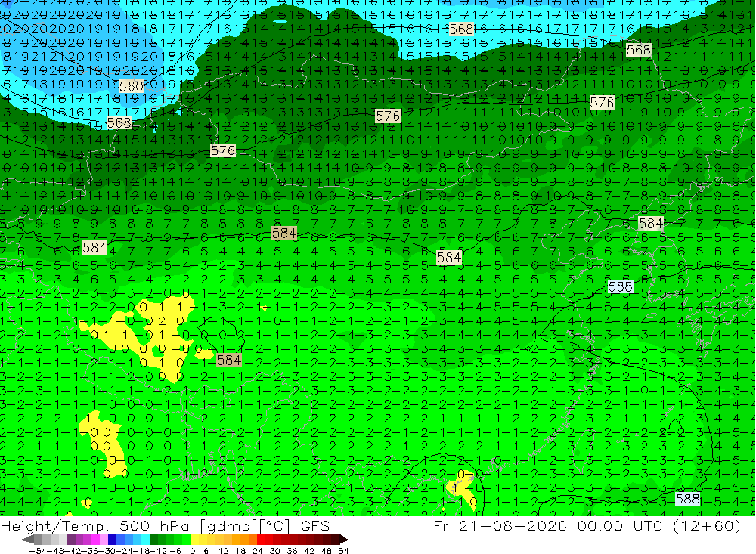
Task: Click the Fr weekday abbreviation
Action: tap(442, 525)
